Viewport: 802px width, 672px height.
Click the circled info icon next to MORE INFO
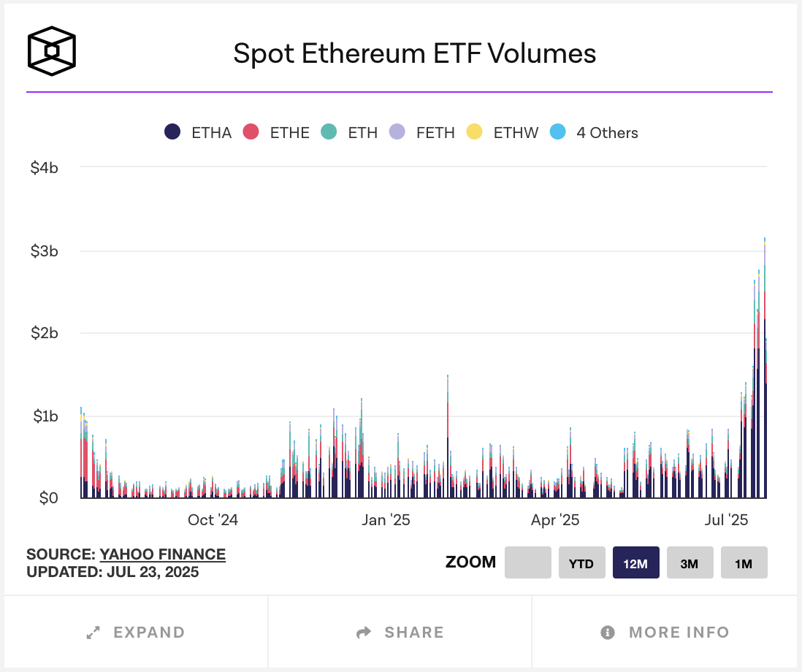pyautogui.click(x=608, y=633)
